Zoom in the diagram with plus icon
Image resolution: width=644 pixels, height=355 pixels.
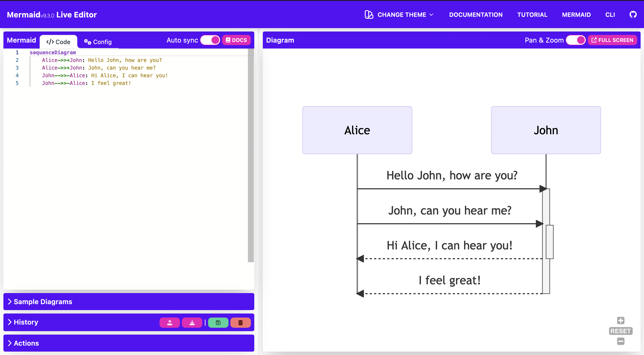621,321
